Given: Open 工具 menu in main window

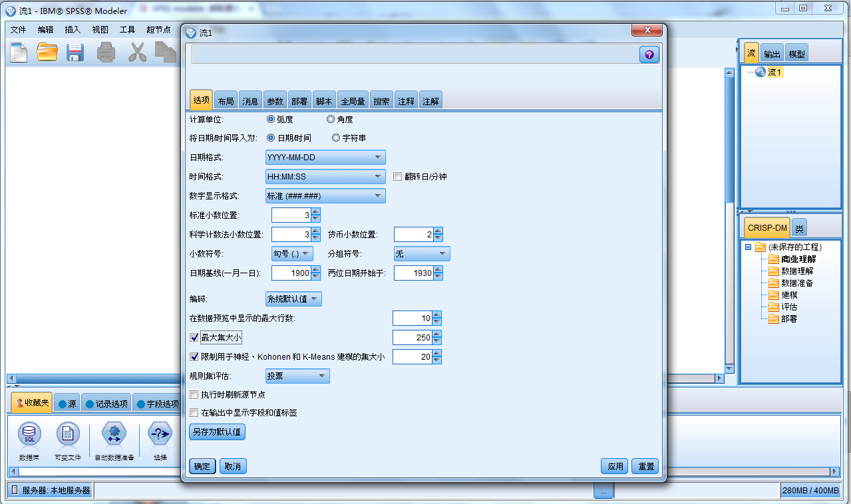Looking at the screenshot, I should tap(127, 30).
